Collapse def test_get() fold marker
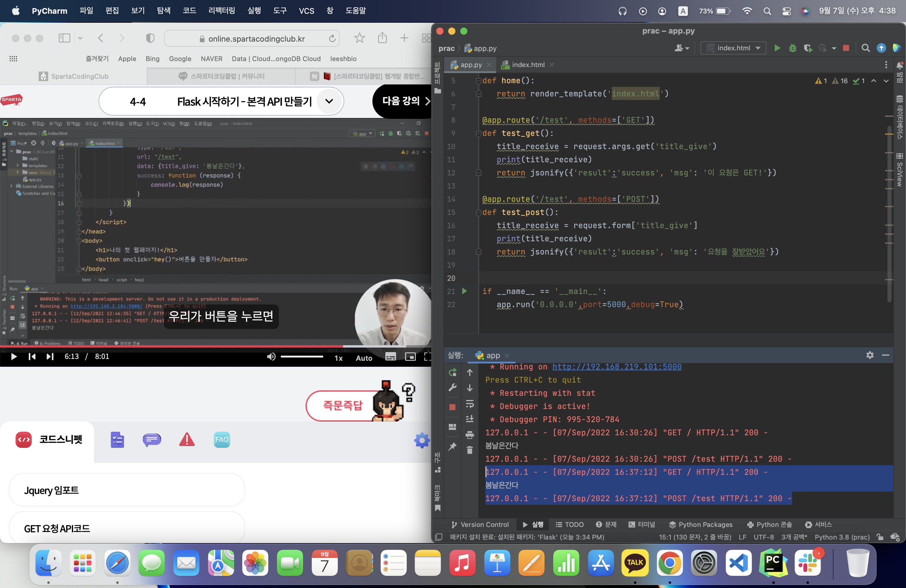 click(x=478, y=134)
